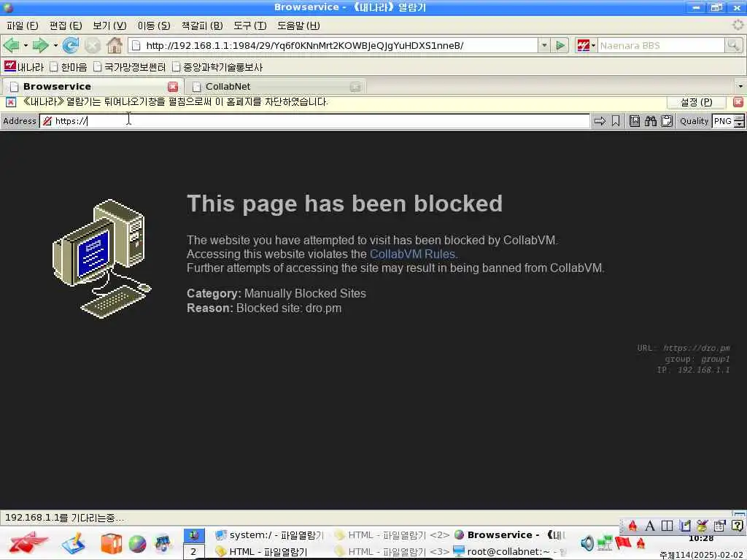747x560 pixels.
Task: Click the Browservice bookmarks page icon
Action: (635, 121)
